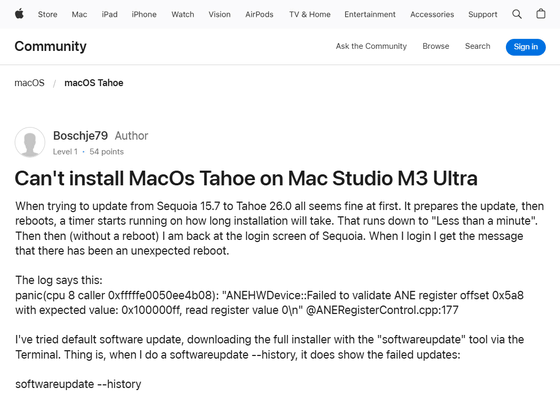
Task: Select iPhone in the top navigation
Action: 144,15
